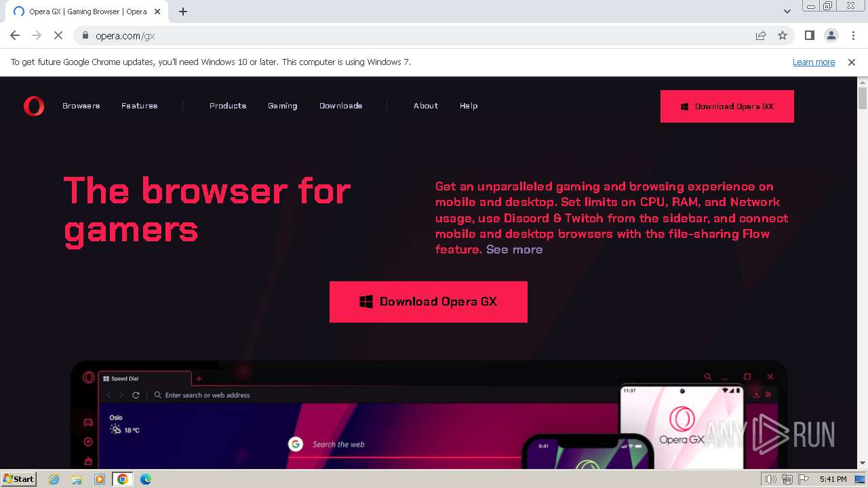
Task: Open the Features menu
Action: (140, 106)
